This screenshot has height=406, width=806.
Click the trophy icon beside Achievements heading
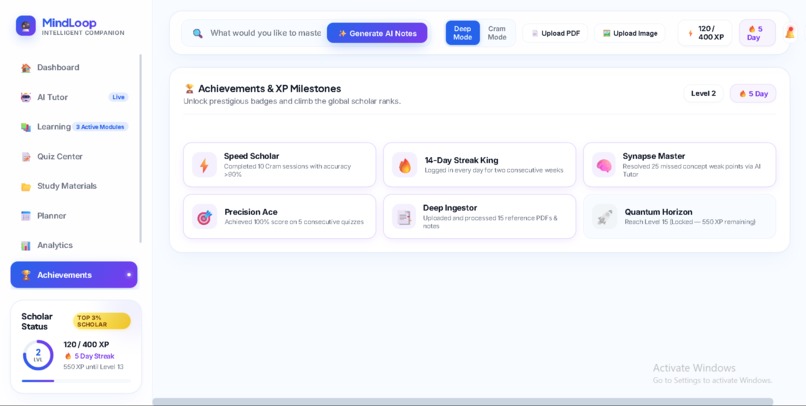point(189,89)
